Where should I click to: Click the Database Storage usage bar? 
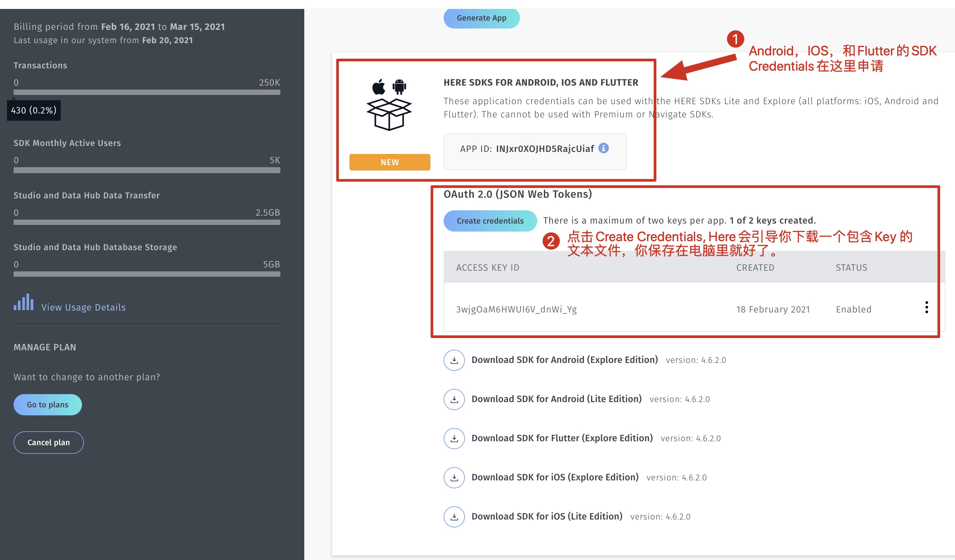147,274
